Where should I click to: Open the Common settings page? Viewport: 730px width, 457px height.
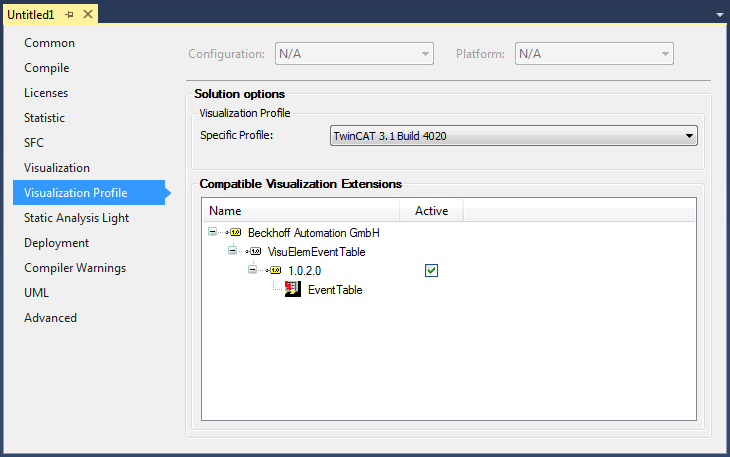pos(49,43)
